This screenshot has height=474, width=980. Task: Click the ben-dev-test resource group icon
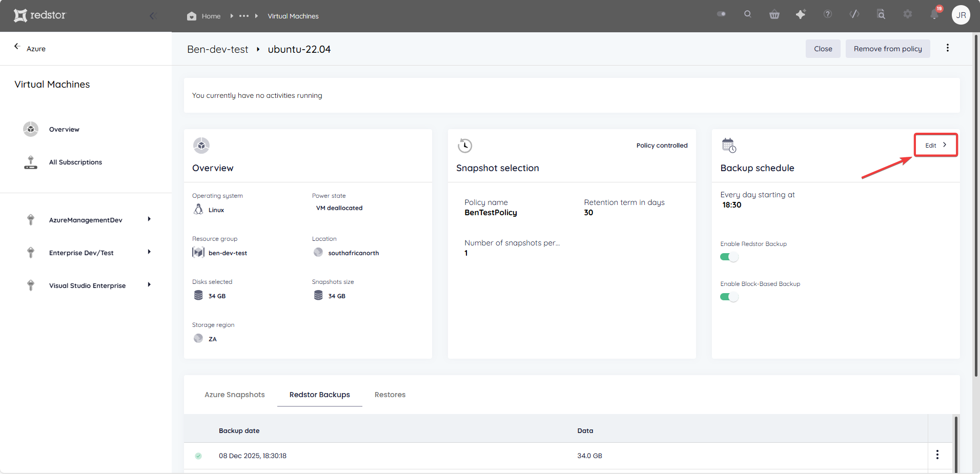point(198,252)
